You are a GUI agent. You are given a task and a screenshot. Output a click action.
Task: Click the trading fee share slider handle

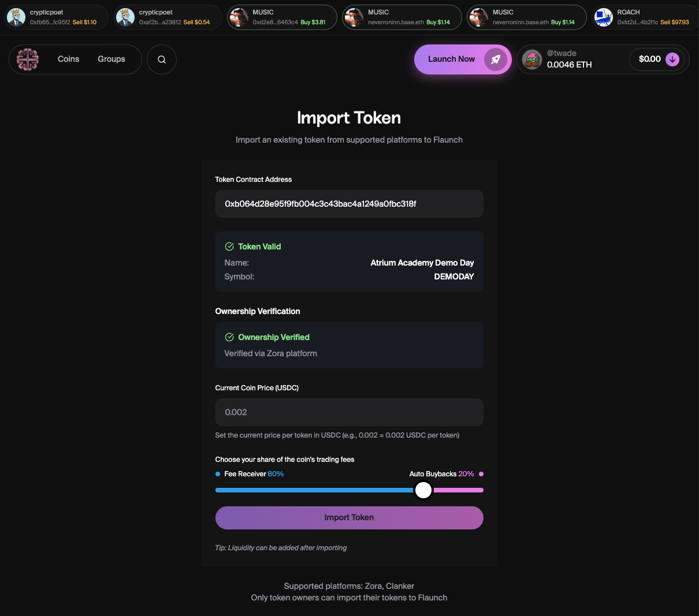coord(423,490)
